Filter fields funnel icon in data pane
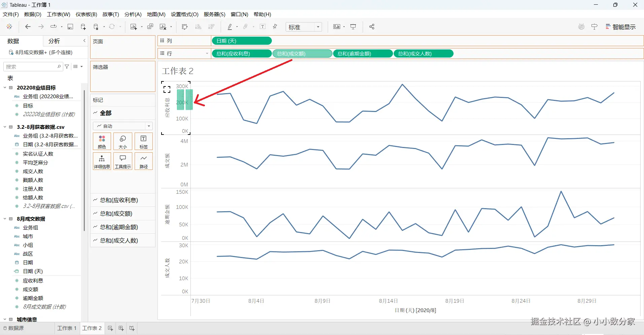The image size is (644, 335). click(x=67, y=67)
